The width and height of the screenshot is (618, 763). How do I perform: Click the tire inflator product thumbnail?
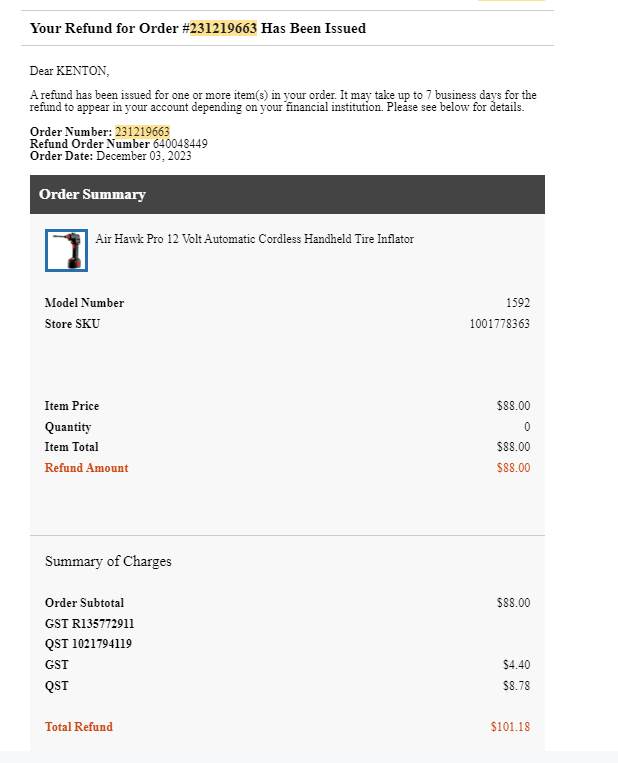pos(66,250)
